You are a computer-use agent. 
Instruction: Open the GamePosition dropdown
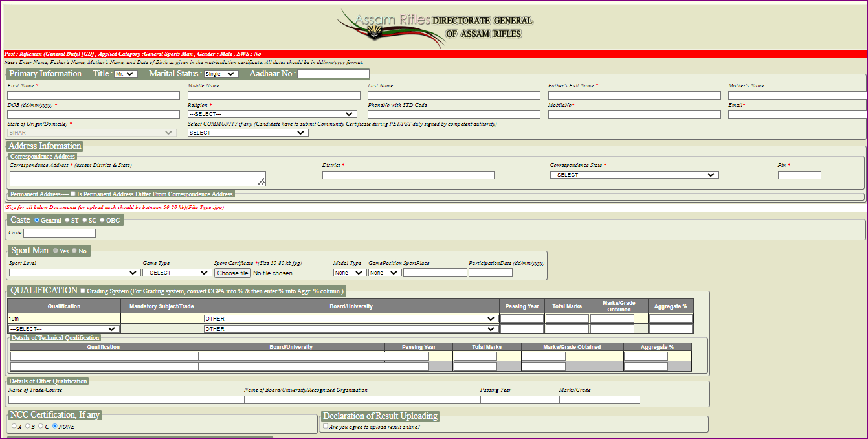[384, 272]
